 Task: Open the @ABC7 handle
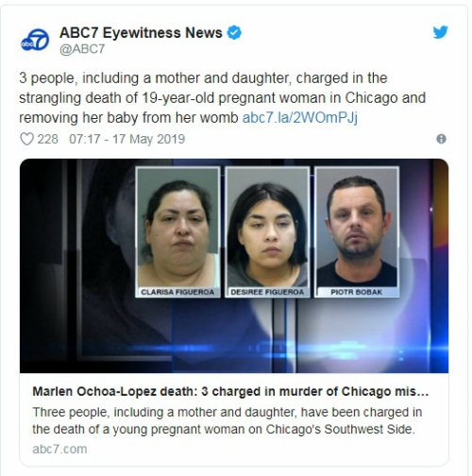[82, 49]
